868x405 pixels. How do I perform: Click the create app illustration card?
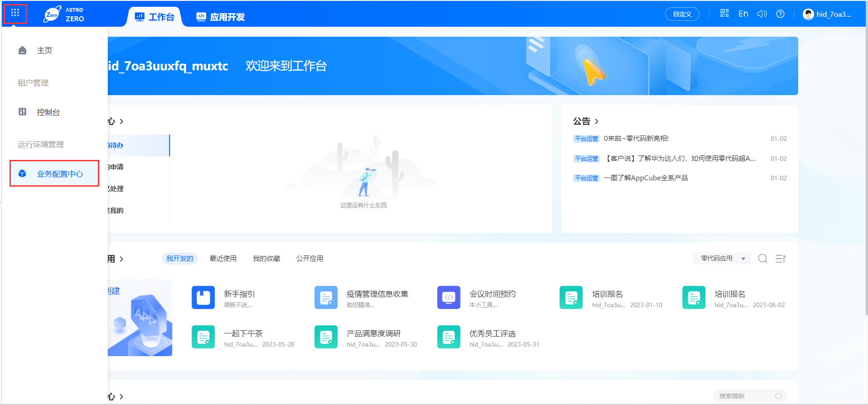click(x=140, y=318)
